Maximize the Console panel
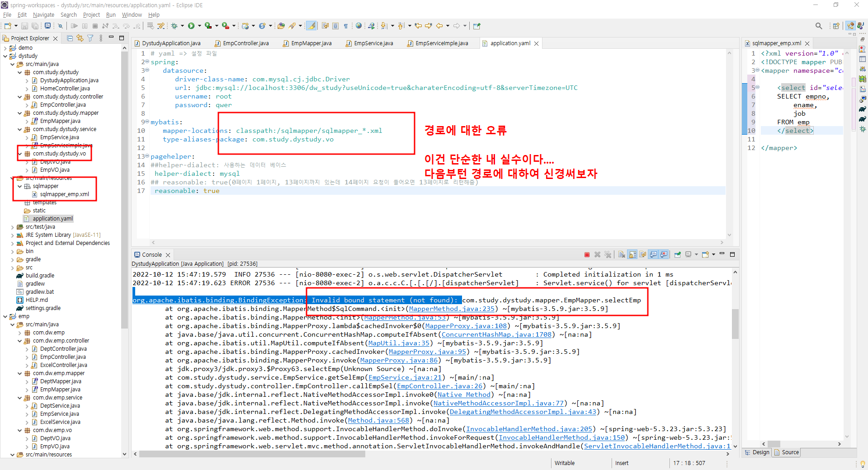The width and height of the screenshot is (868, 470). pos(732,254)
